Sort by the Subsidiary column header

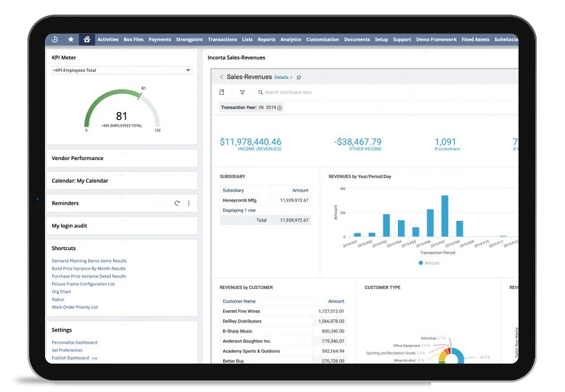[x=233, y=190]
